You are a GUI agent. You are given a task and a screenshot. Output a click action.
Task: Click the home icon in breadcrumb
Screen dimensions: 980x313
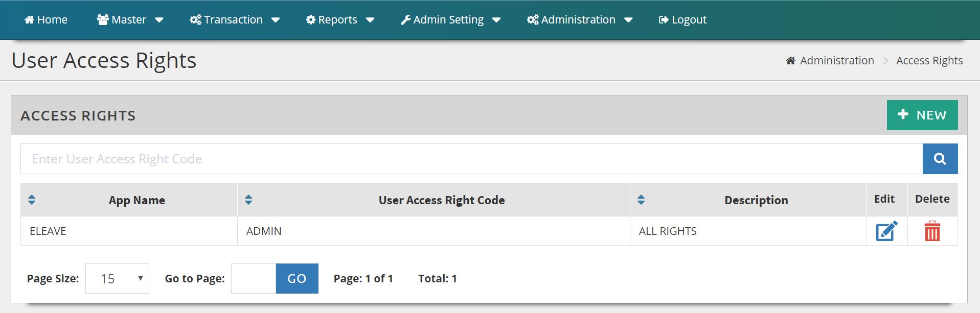790,61
